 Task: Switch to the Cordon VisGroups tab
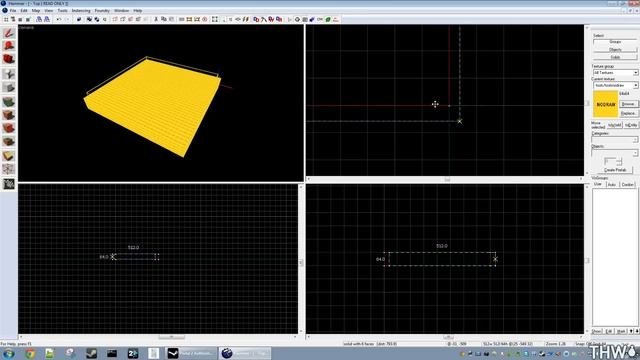pyautogui.click(x=628, y=184)
